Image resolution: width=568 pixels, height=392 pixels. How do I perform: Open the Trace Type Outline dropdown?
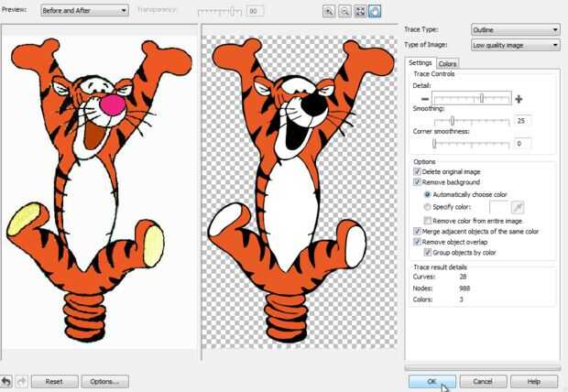pyautogui.click(x=516, y=29)
